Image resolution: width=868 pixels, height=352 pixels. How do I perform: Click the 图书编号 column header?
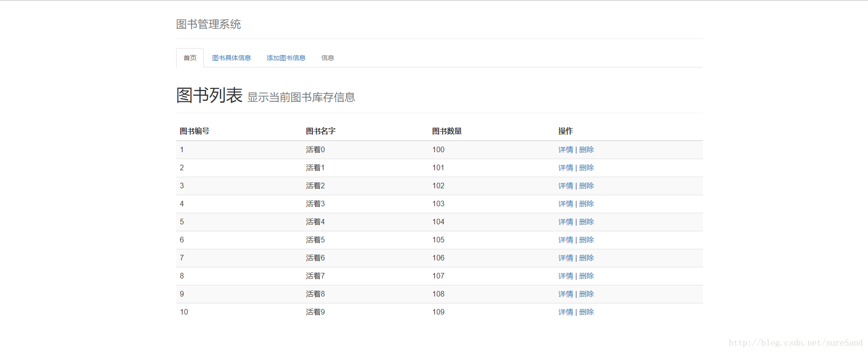point(195,131)
